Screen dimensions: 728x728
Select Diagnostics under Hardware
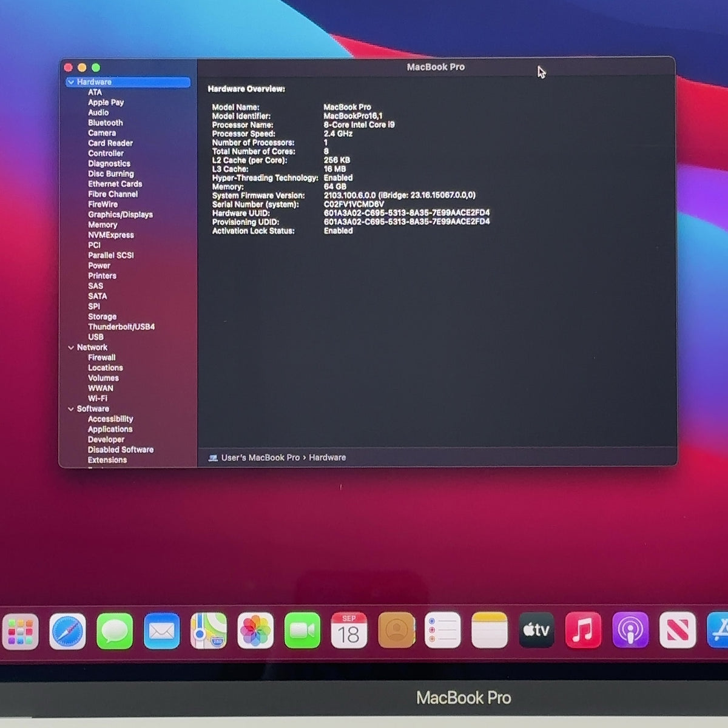[x=109, y=164]
